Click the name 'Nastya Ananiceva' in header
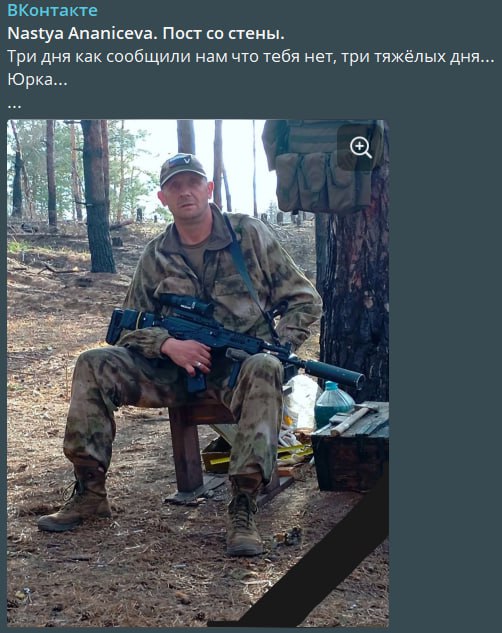Screen dimensions: 502x633 [80, 34]
